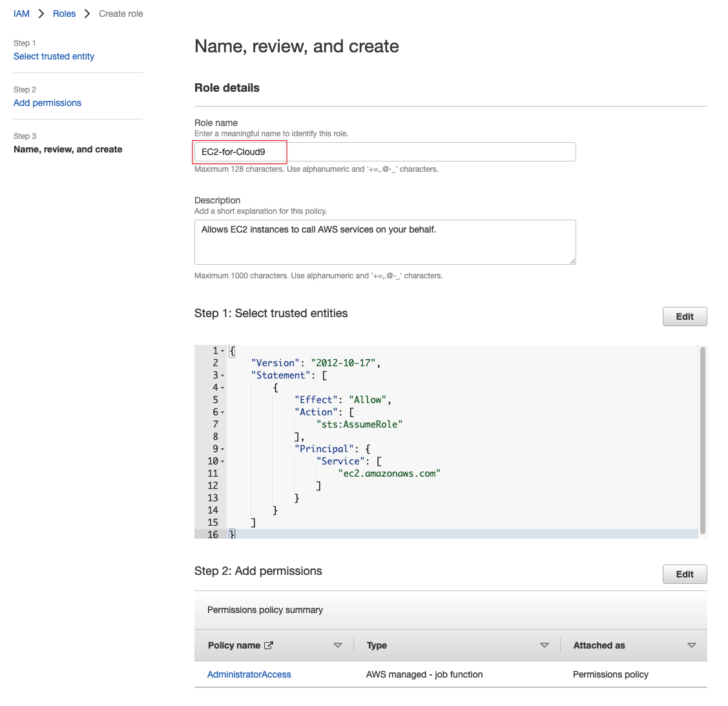Click the Role name input field

(x=385, y=152)
